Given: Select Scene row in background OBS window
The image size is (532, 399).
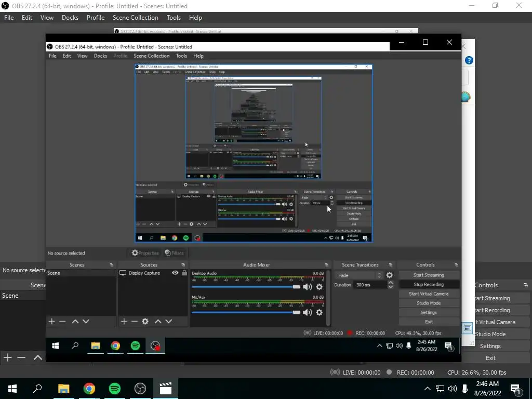Looking at the screenshot, I should point(23,296).
